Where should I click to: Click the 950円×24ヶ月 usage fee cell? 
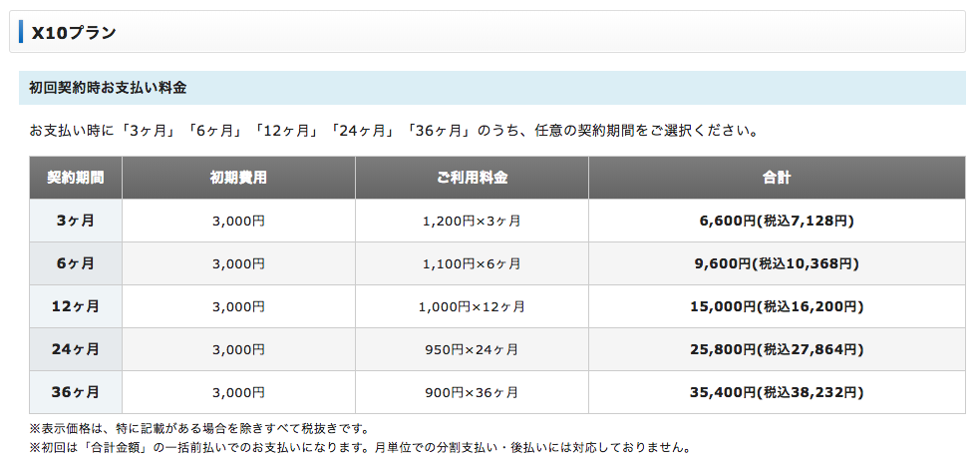click(x=472, y=349)
